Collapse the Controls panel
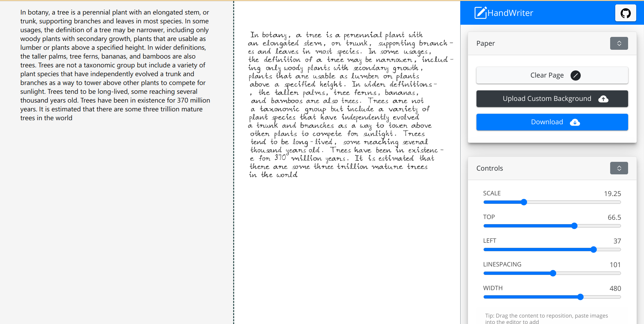The width and height of the screenshot is (644, 324). (619, 168)
